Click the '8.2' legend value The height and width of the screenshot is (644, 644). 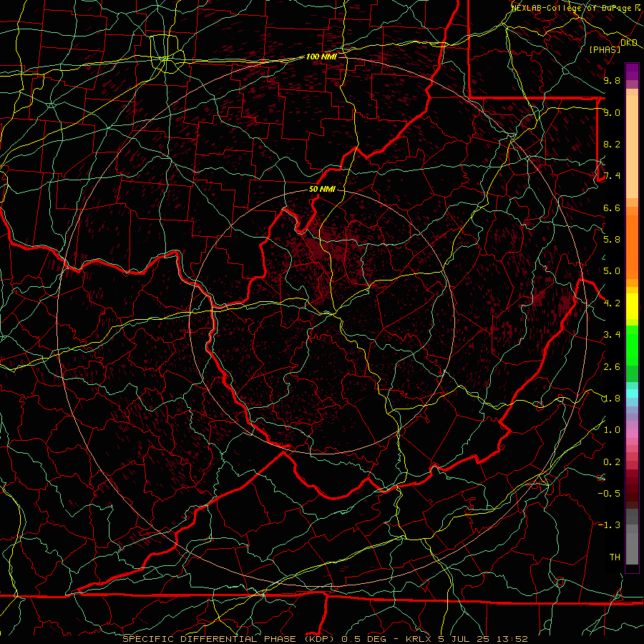pos(612,145)
